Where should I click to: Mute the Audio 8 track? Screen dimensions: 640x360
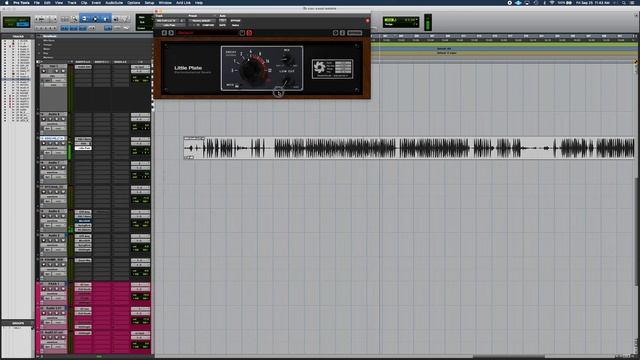coord(63,119)
